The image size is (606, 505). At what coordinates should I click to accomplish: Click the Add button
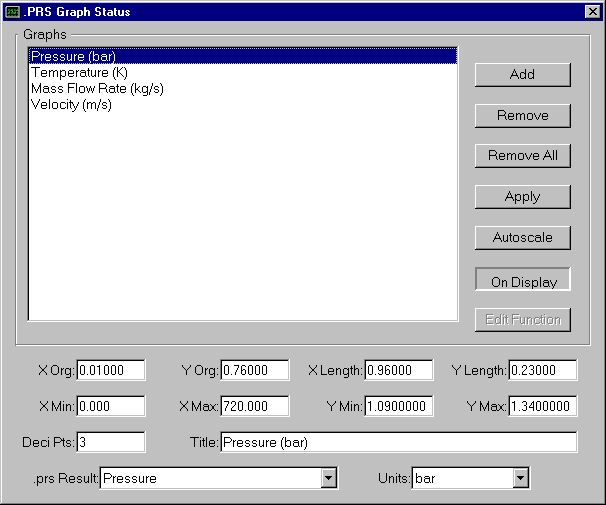point(523,75)
